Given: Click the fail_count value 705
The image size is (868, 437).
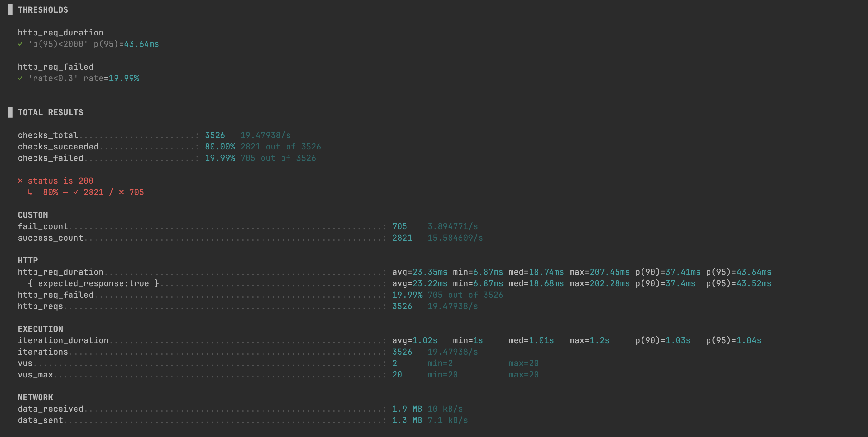Looking at the screenshot, I should (x=400, y=227).
